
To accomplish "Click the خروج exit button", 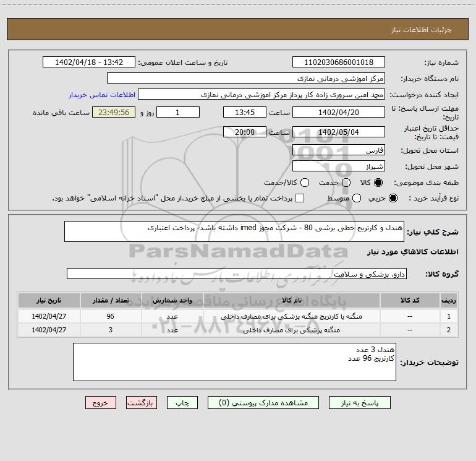I will pos(101,403).
